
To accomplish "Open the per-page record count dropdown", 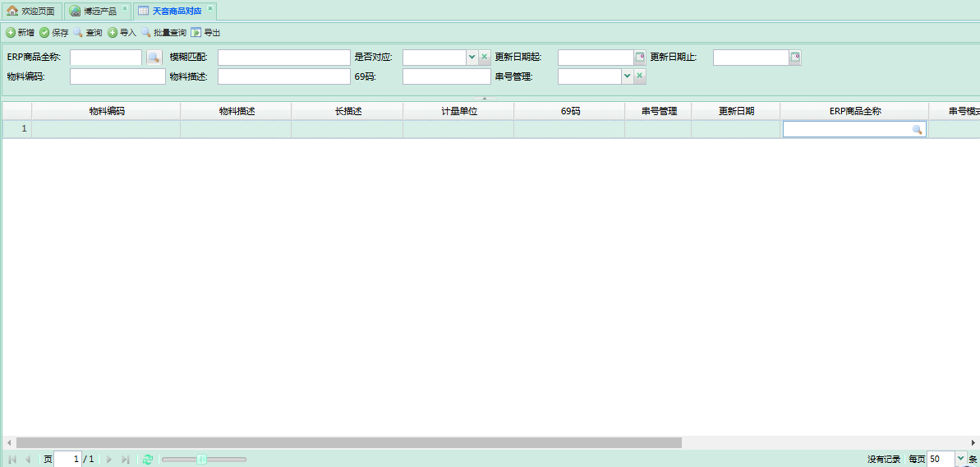I will point(960,459).
